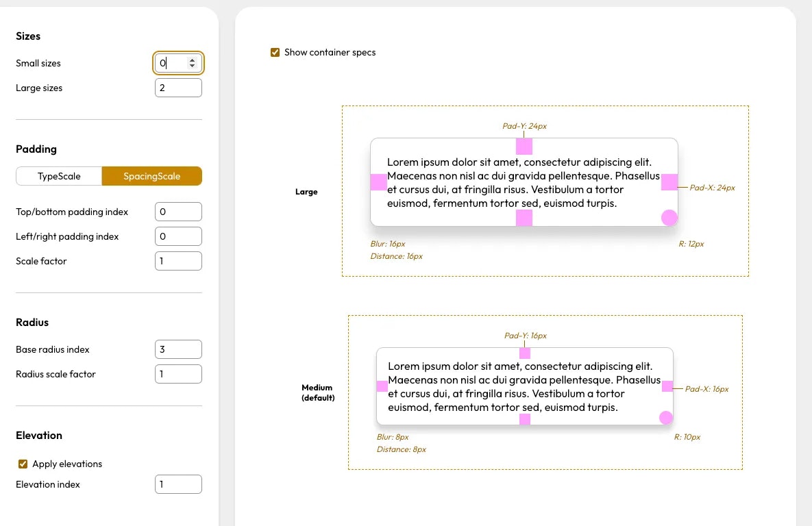Click the Radius scale factor field
Viewport: 812px width, 526px height.
tap(178, 374)
